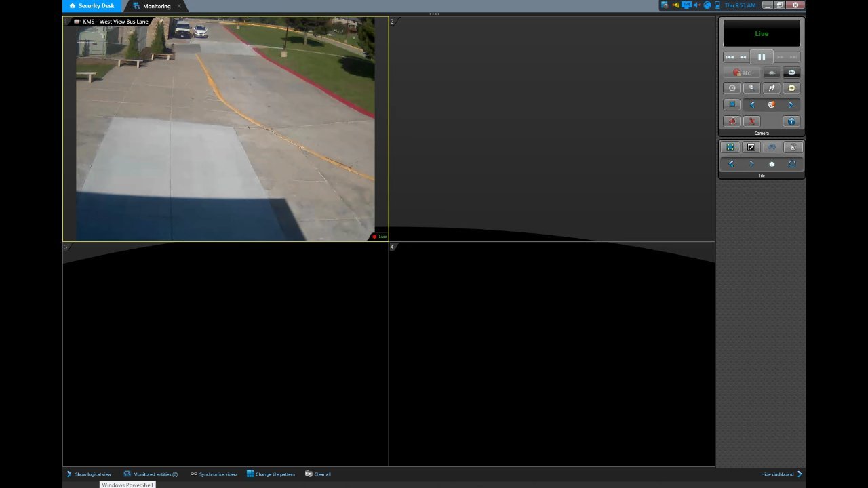Image resolution: width=868 pixels, height=488 pixels.
Task: Open the Security Desk home tab
Action: pyautogui.click(x=92, y=6)
